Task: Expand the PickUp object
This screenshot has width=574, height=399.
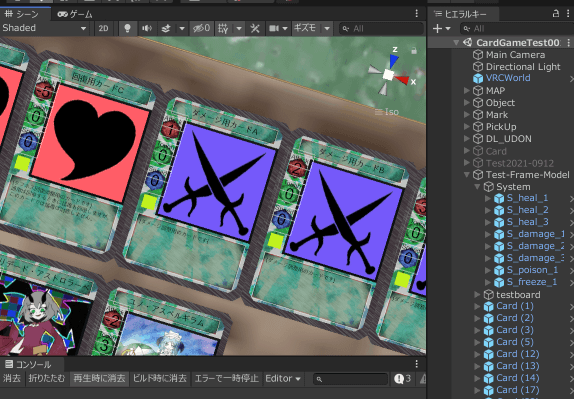Action: (x=467, y=126)
